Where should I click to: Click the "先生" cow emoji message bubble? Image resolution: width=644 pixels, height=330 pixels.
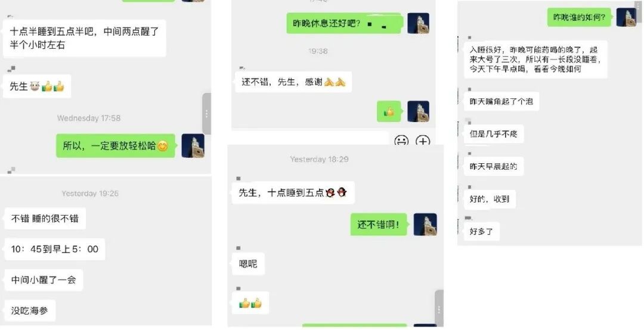37,86
